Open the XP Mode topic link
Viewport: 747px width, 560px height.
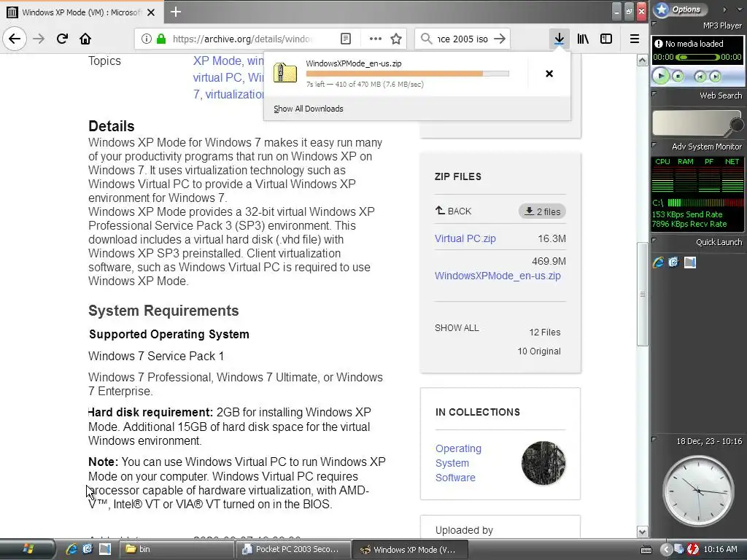tap(217, 61)
